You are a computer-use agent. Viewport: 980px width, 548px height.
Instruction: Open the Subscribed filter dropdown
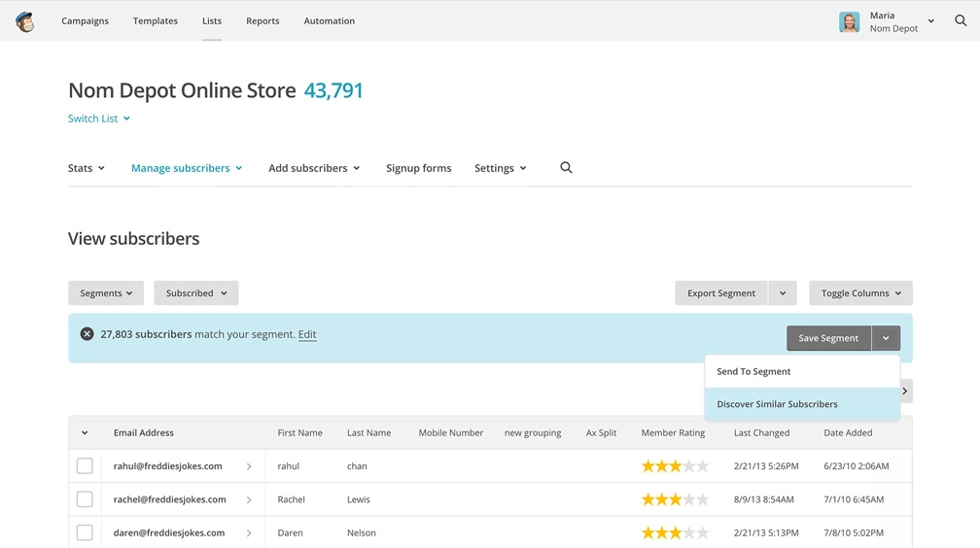click(196, 293)
